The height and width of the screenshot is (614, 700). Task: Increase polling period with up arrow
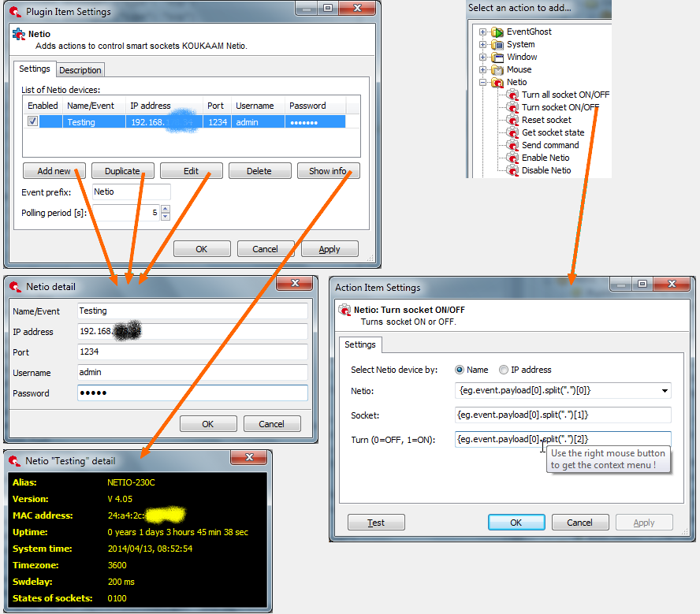coord(166,209)
